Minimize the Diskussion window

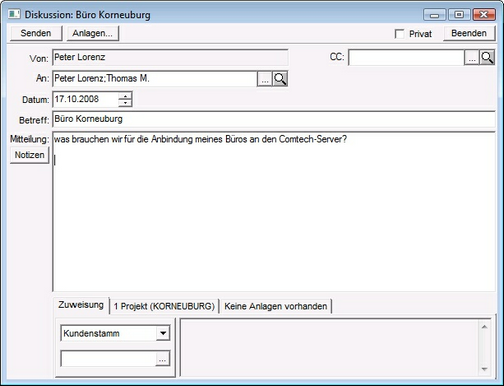434,15
